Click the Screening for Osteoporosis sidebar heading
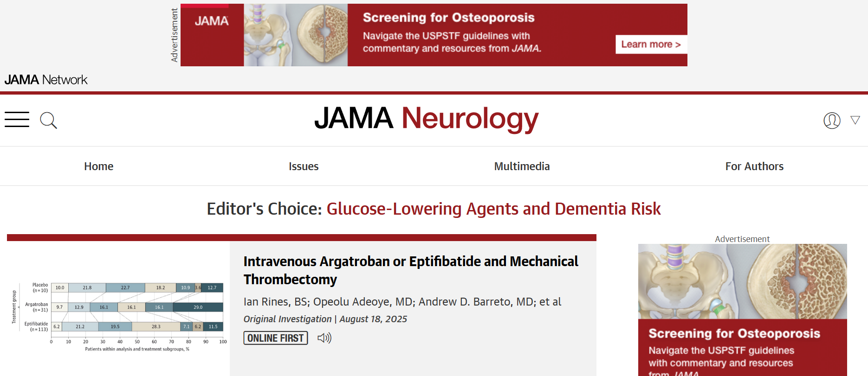Image resolution: width=868 pixels, height=376 pixels. point(734,333)
